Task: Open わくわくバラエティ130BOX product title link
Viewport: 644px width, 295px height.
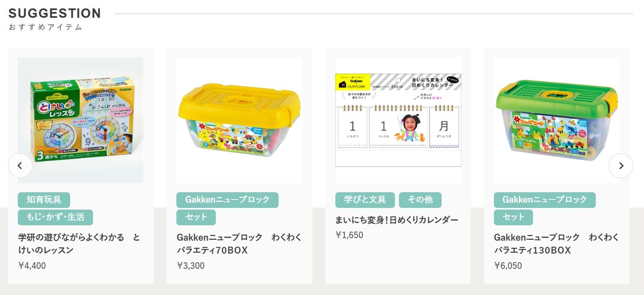Action: tap(556, 243)
